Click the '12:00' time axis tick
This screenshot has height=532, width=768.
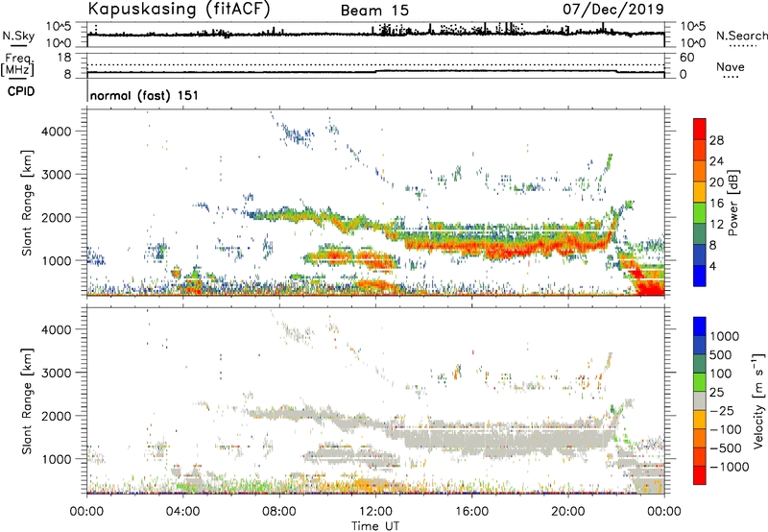click(x=375, y=512)
